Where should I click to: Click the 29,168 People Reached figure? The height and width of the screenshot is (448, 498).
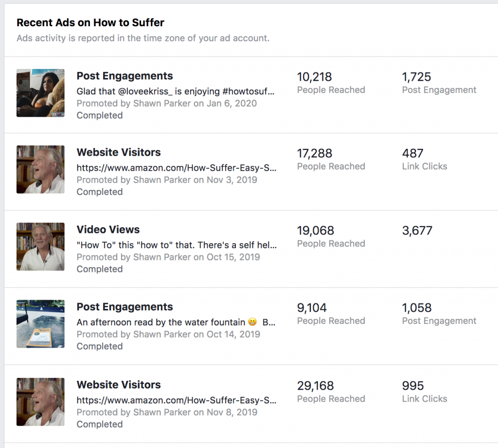pyautogui.click(x=315, y=386)
